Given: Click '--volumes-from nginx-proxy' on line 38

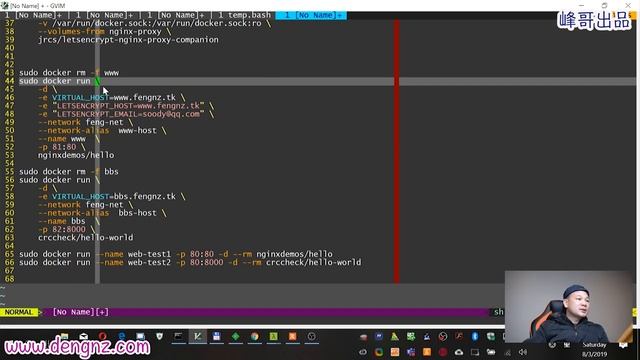Looking at the screenshot, I should click(100, 31).
